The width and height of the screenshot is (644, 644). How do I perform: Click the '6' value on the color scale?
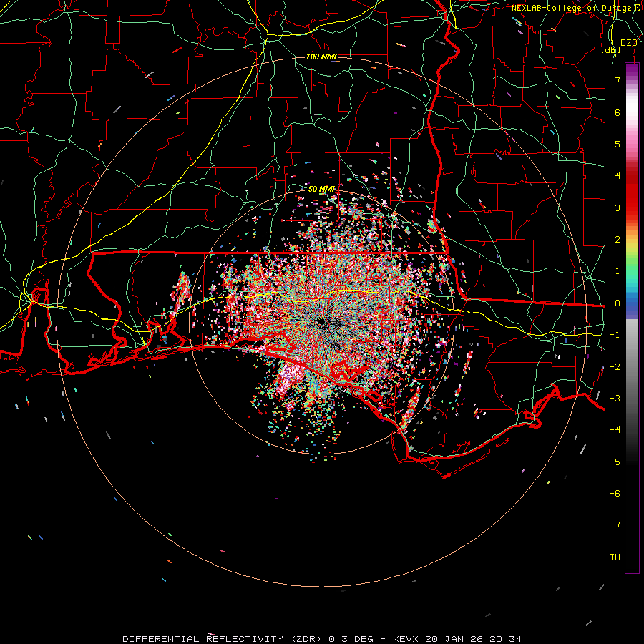[x=618, y=112]
